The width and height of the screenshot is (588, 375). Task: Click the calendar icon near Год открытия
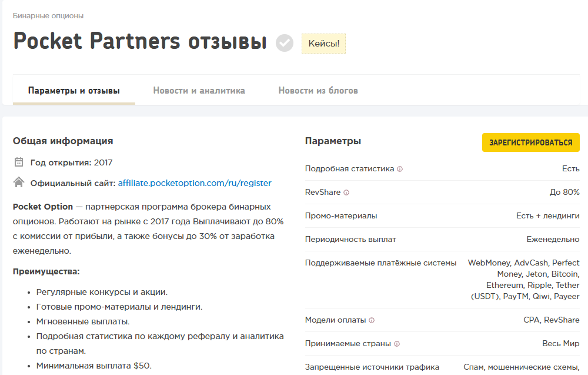19,162
